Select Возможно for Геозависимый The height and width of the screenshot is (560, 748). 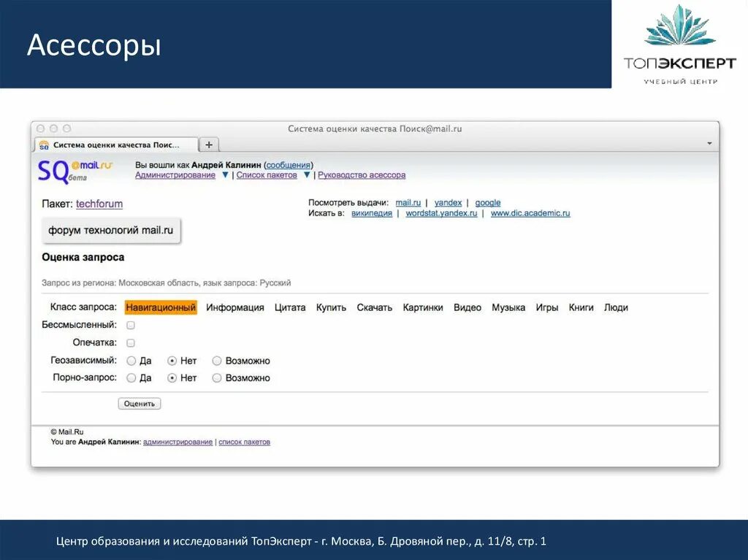pos(217,361)
